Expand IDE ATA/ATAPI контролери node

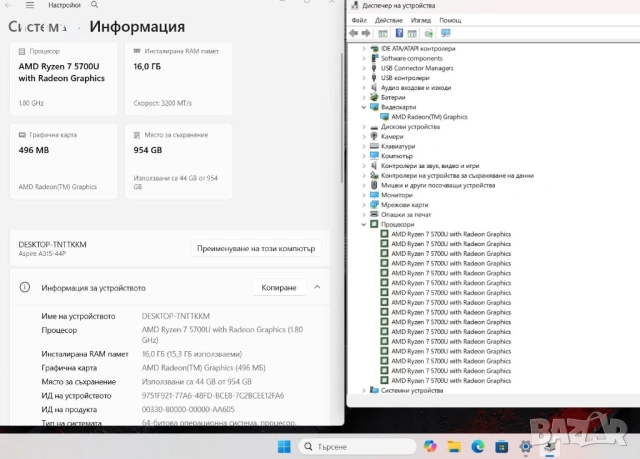(x=364, y=49)
